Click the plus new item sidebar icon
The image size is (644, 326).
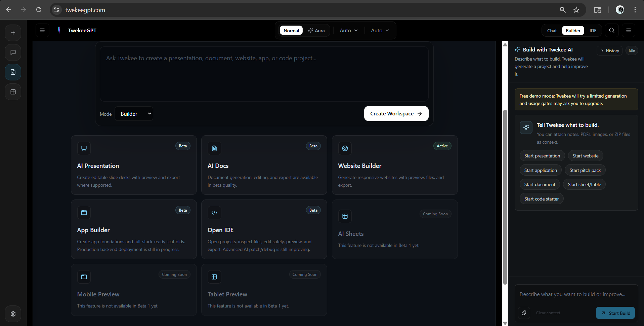tap(13, 33)
